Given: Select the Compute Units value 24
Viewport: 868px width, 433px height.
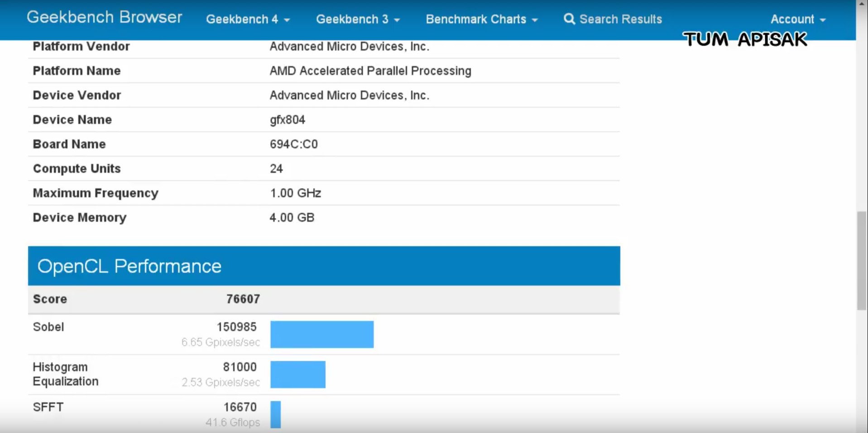Looking at the screenshot, I should [276, 168].
